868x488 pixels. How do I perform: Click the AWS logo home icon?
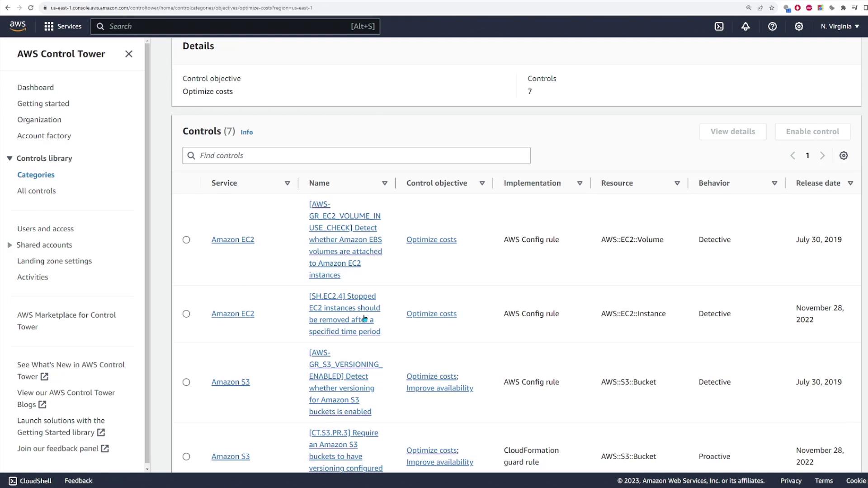(x=18, y=26)
